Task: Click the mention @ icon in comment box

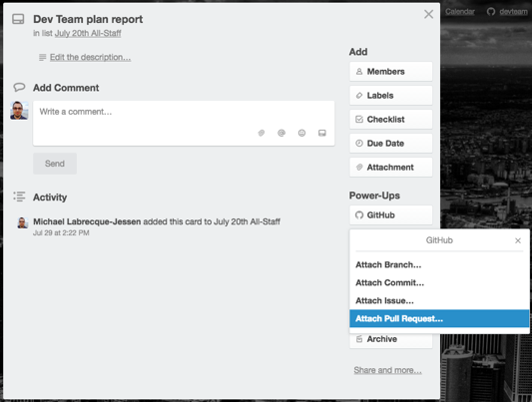Action: pyautogui.click(x=281, y=133)
